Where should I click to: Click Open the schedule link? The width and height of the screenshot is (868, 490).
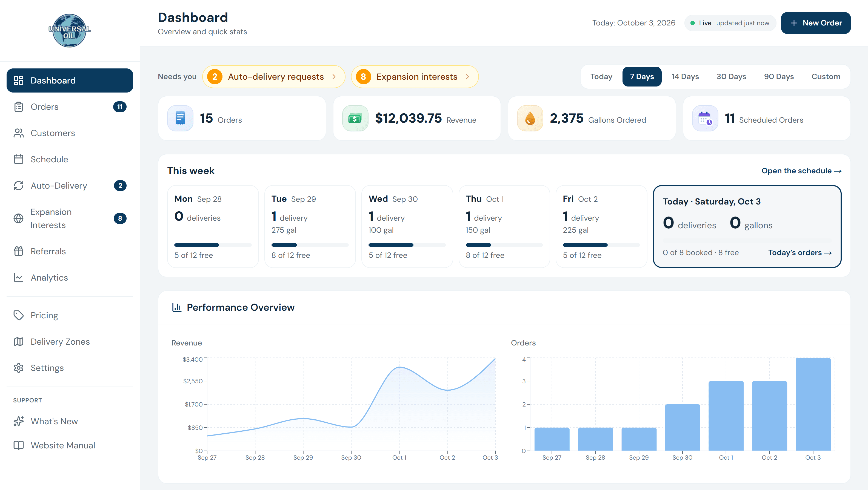pos(802,171)
